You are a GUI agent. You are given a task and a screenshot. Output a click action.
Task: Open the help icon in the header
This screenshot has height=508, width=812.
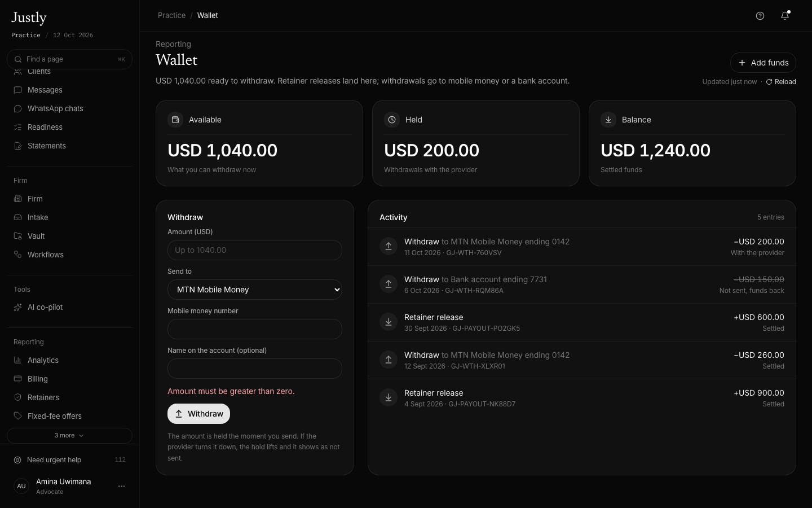pos(760,16)
